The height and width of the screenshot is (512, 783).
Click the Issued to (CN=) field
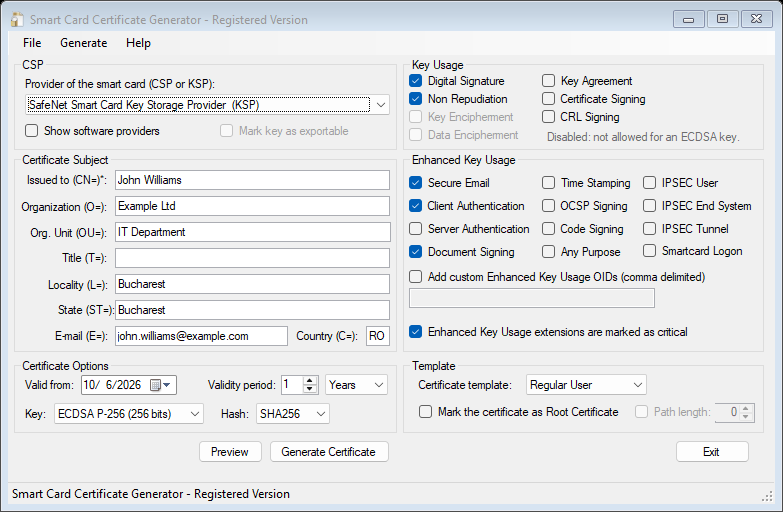(x=252, y=180)
